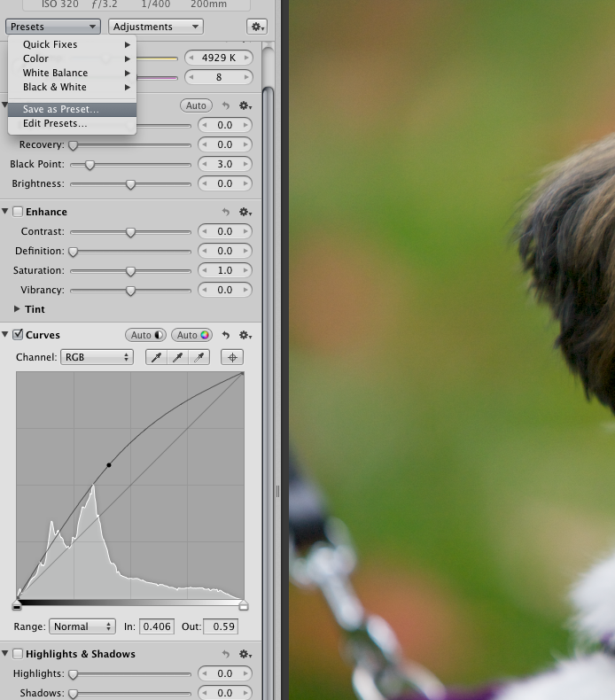
Task: Click the Out value field 0.59
Action: [221, 626]
